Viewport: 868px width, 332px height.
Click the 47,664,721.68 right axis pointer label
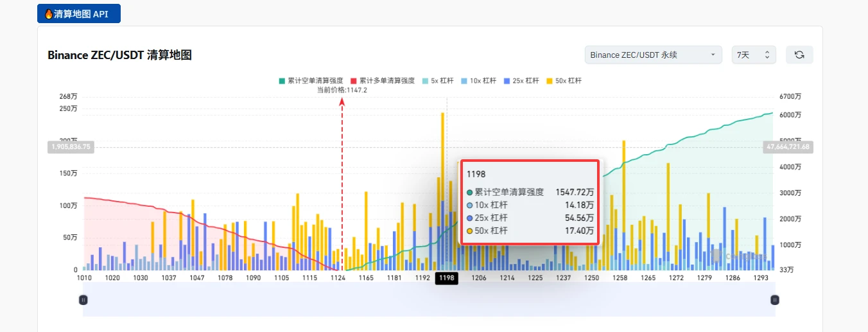pyautogui.click(x=788, y=147)
